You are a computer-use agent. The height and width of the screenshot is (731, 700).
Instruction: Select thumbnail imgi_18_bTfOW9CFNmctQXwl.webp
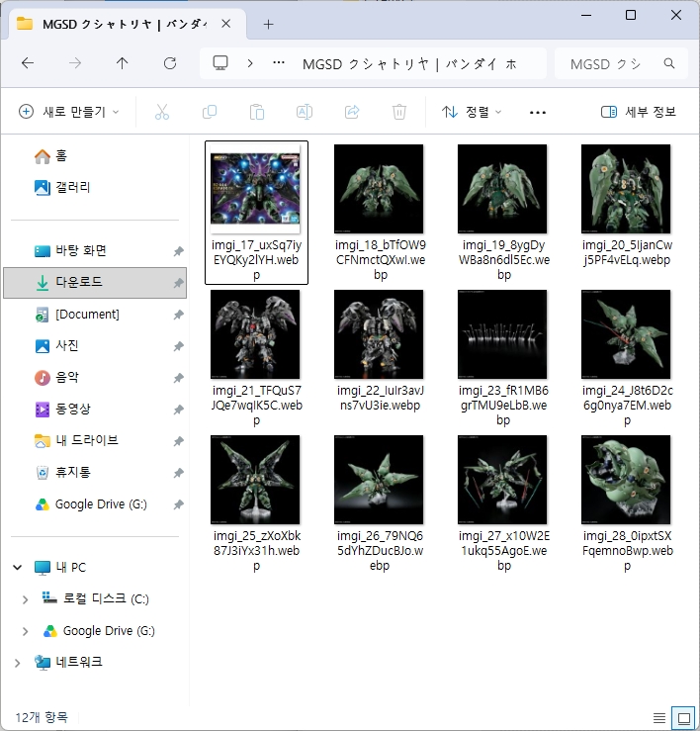(379, 189)
